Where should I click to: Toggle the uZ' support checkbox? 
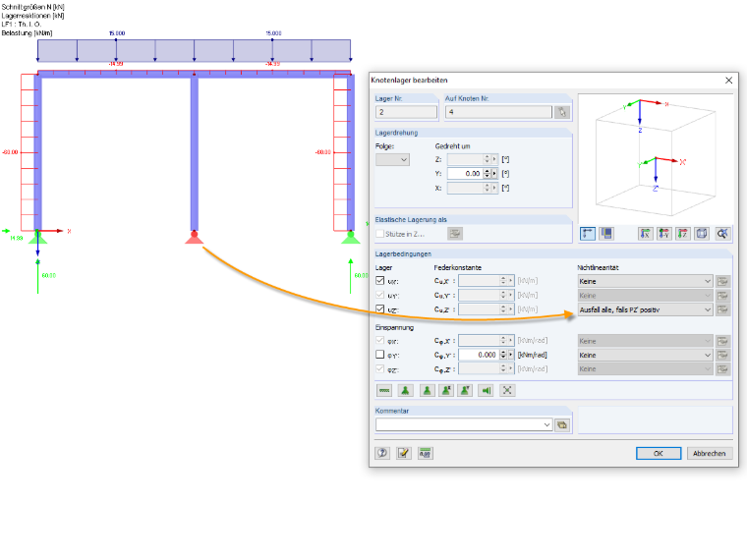point(379,309)
